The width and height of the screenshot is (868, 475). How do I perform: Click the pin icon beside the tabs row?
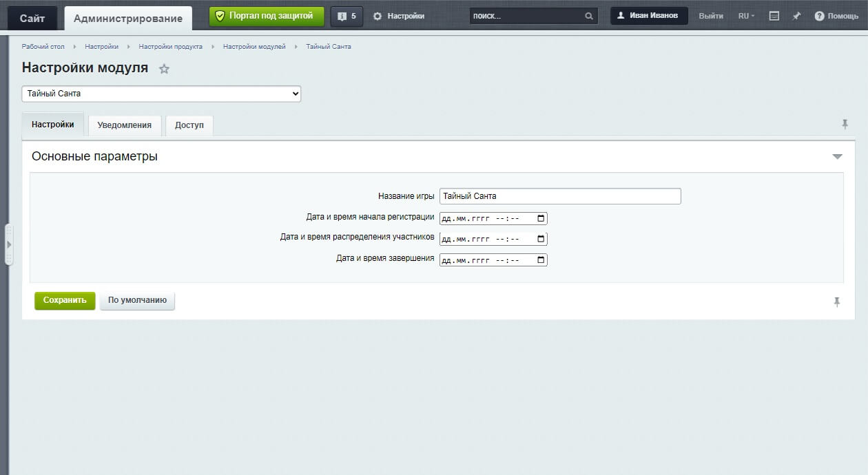tap(845, 124)
